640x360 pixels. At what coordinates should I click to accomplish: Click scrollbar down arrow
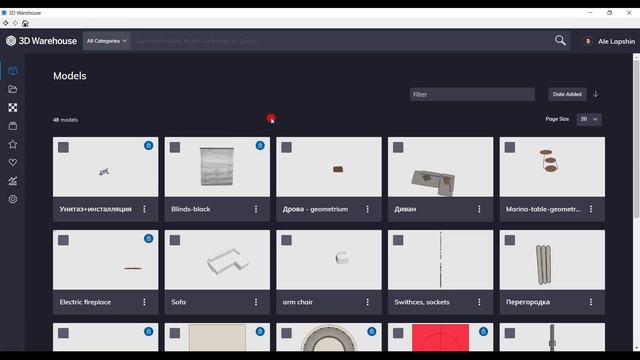coord(636,348)
